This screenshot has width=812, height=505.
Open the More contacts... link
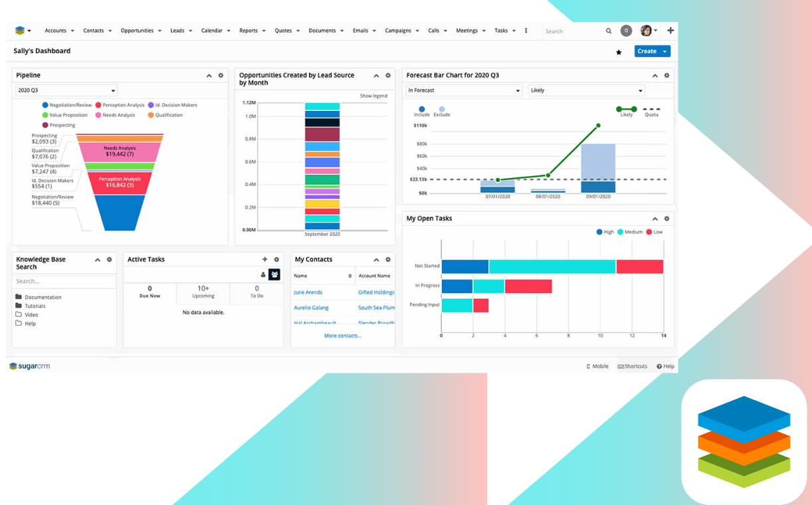343,336
